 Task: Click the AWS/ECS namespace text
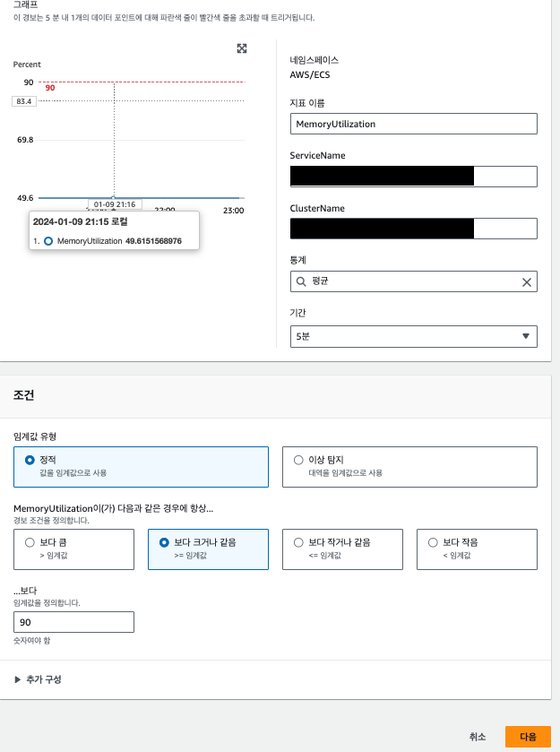(x=310, y=74)
